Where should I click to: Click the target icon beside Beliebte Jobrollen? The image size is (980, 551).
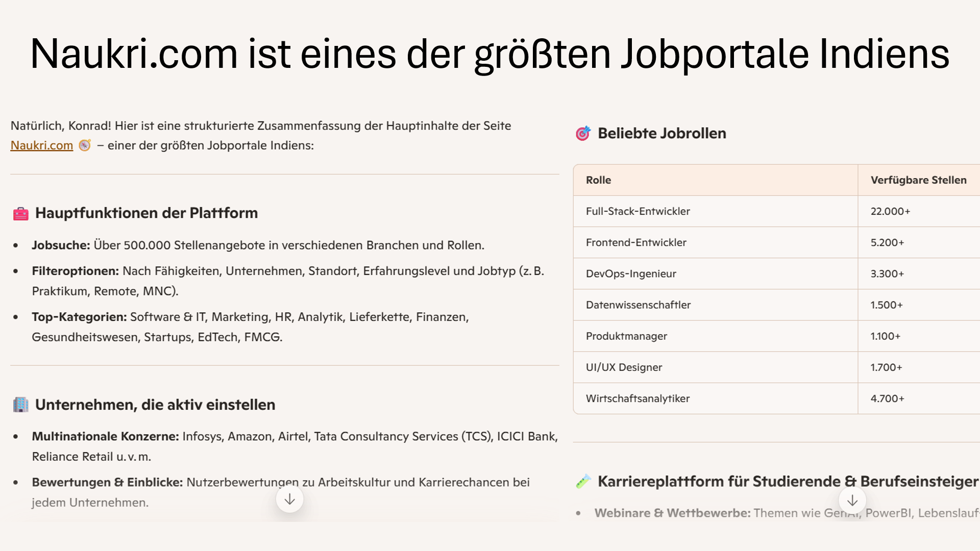pyautogui.click(x=583, y=134)
